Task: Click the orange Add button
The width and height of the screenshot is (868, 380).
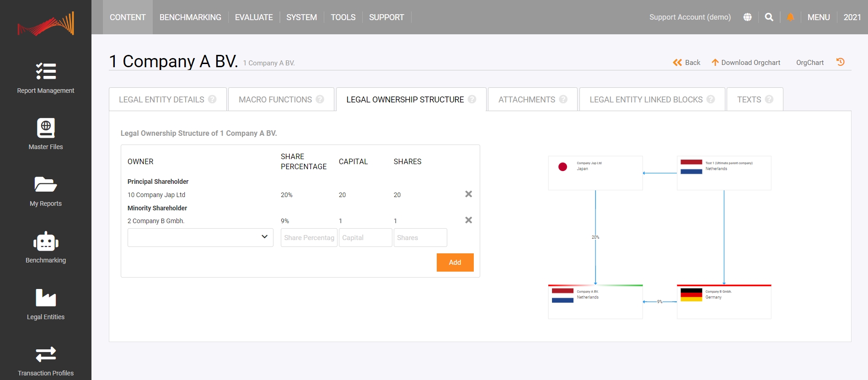Action: pyautogui.click(x=455, y=262)
